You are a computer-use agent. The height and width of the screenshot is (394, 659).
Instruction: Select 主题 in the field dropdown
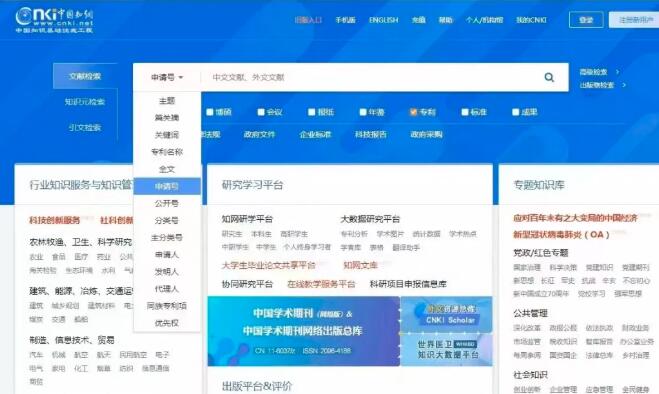167,101
